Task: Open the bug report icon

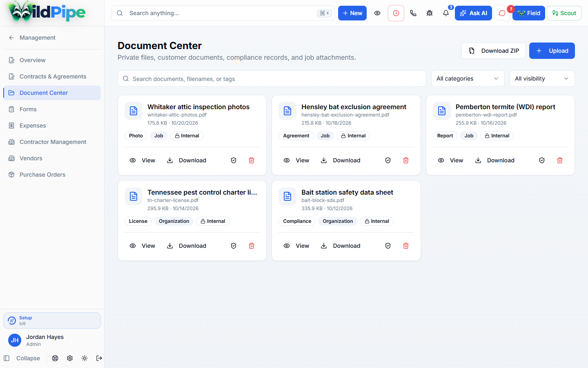Action: click(430, 13)
